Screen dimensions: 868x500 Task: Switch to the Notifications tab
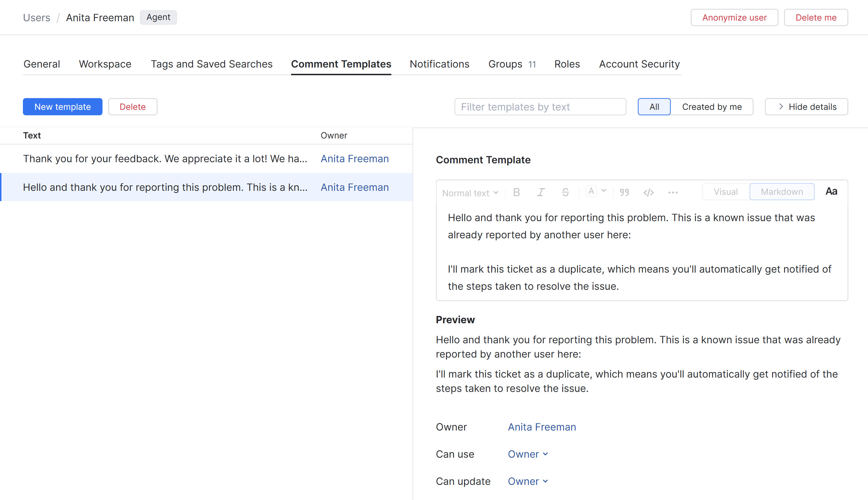coord(439,64)
